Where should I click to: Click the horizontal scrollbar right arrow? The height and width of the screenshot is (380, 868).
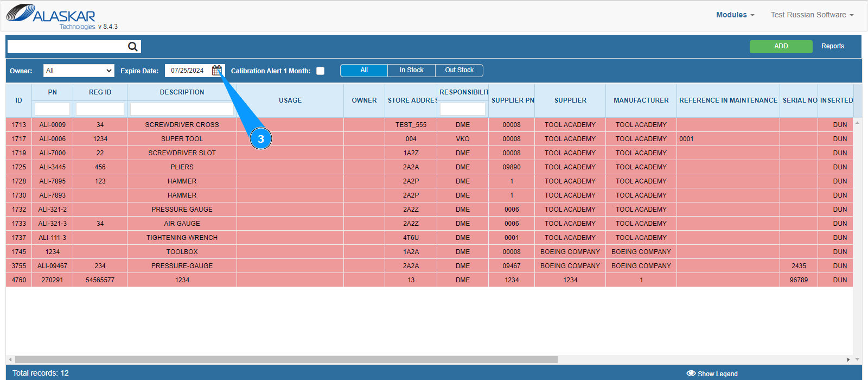click(x=848, y=359)
